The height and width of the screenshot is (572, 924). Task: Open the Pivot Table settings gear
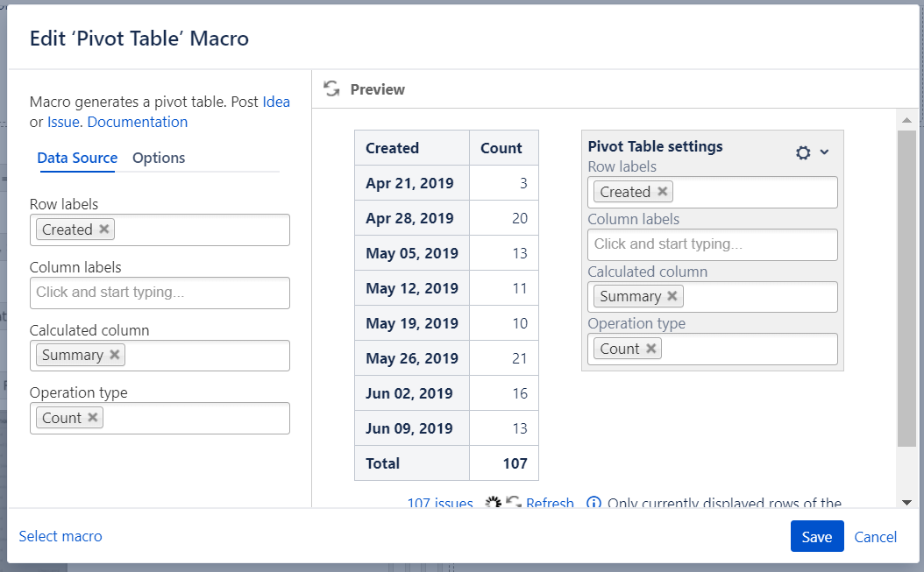tap(803, 152)
